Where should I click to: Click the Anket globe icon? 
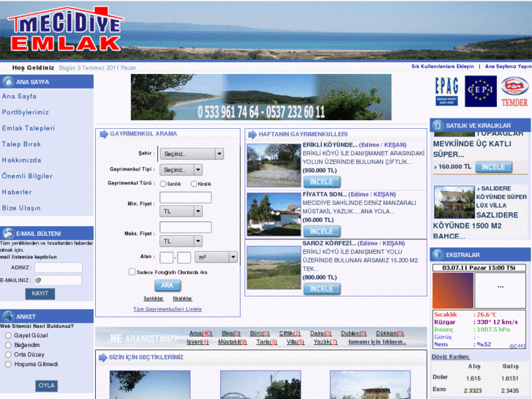(8, 316)
